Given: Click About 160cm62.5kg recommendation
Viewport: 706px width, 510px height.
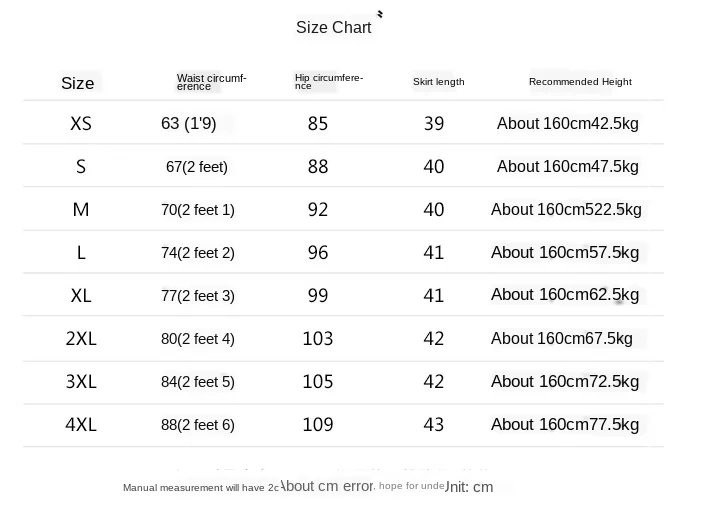Looking at the screenshot, I should click(x=565, y=295).
